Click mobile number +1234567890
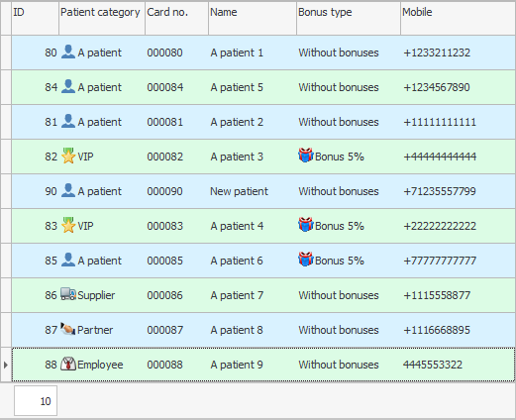Image resolution: width=516 pixels, height=420 pixels. click(437, 87)
